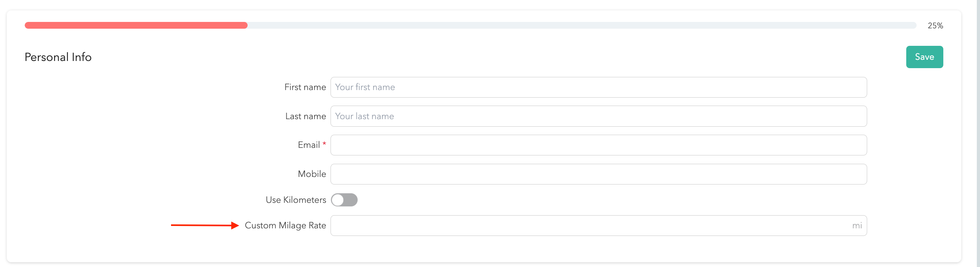Click the 25% progress percentage label
The width and height of the screenshot is (980, 267).
[x=935, y=26]
